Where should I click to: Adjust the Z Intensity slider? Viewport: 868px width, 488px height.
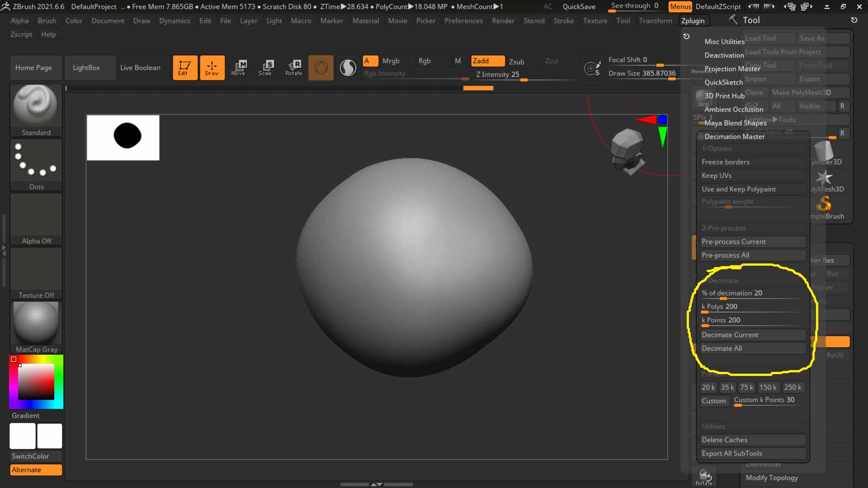pos(524,75)
